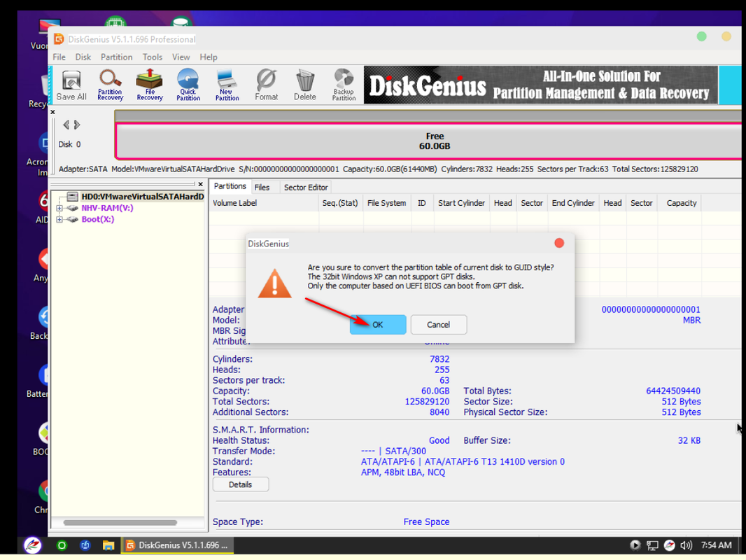The image size is (746, 560).
Task: Switch to the Sector Editor tab
Action: click(306, 188)
